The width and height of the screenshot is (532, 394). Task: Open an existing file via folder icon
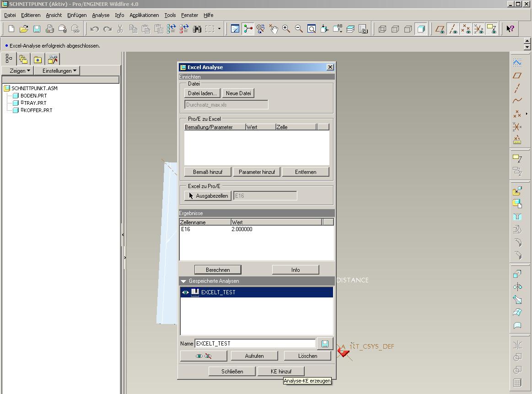[24, 29]
